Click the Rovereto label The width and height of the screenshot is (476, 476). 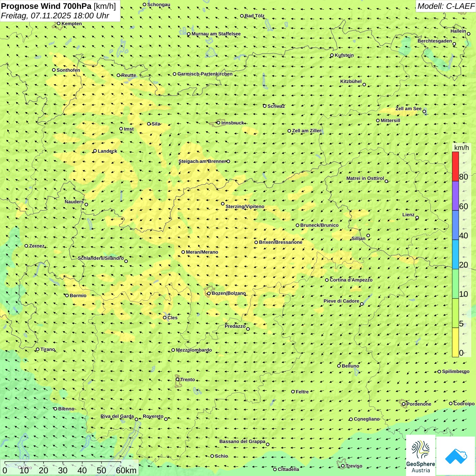click(153, 416)
